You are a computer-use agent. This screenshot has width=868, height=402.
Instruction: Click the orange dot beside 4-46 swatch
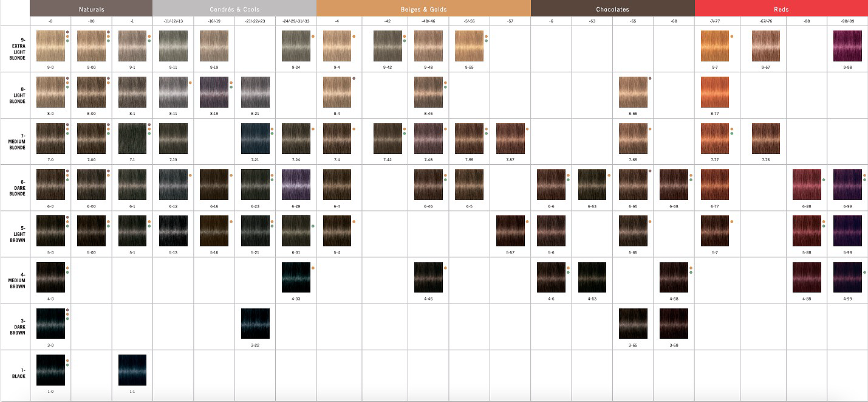pyautogui.click(x=445, y=268)
